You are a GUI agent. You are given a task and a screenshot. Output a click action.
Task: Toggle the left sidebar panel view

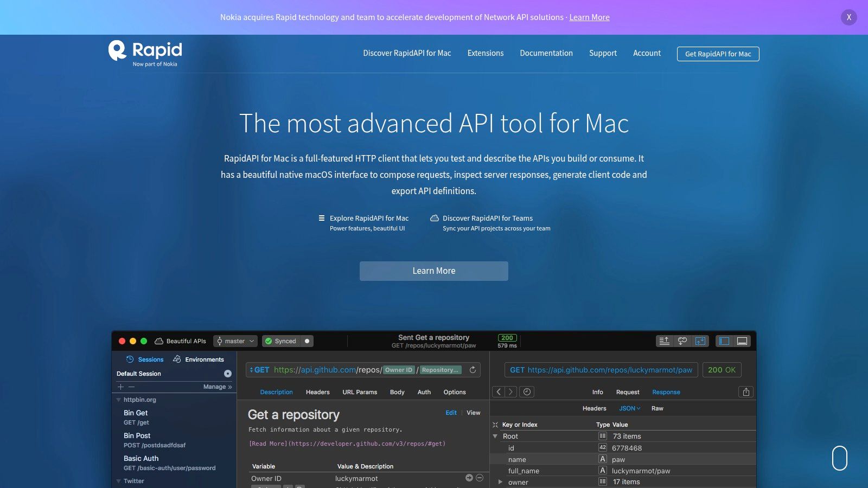pos(724,341)
